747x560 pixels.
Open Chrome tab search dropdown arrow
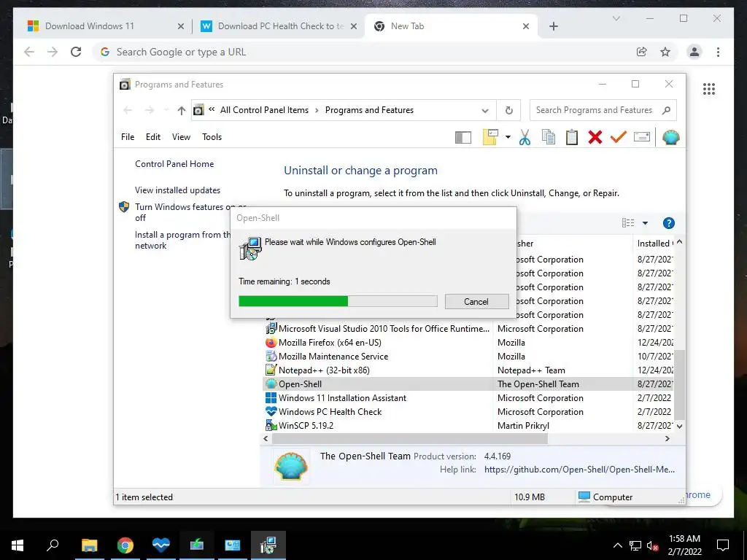coord(616,18)
